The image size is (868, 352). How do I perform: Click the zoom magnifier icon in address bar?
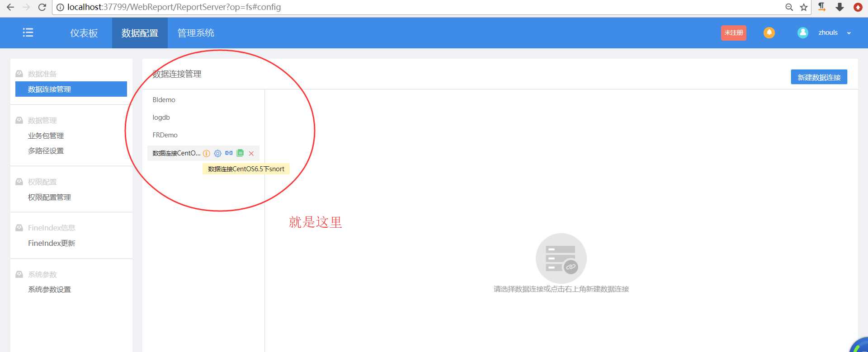click(789, 7)
